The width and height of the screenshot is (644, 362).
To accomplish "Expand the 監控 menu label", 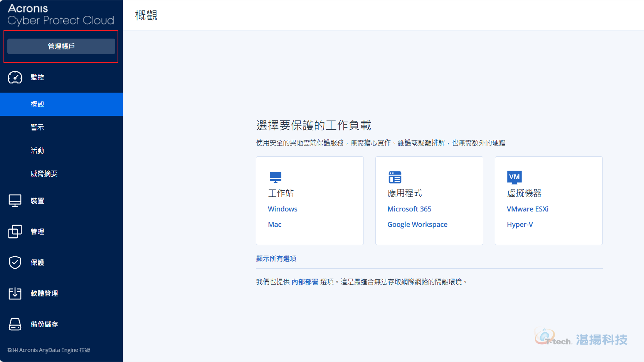I will 37,77.
